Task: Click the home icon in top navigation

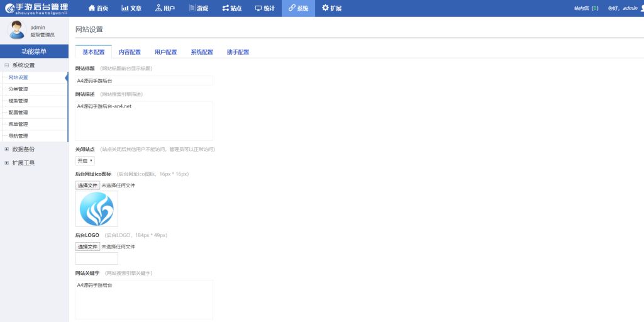Action: coord(92,8)
